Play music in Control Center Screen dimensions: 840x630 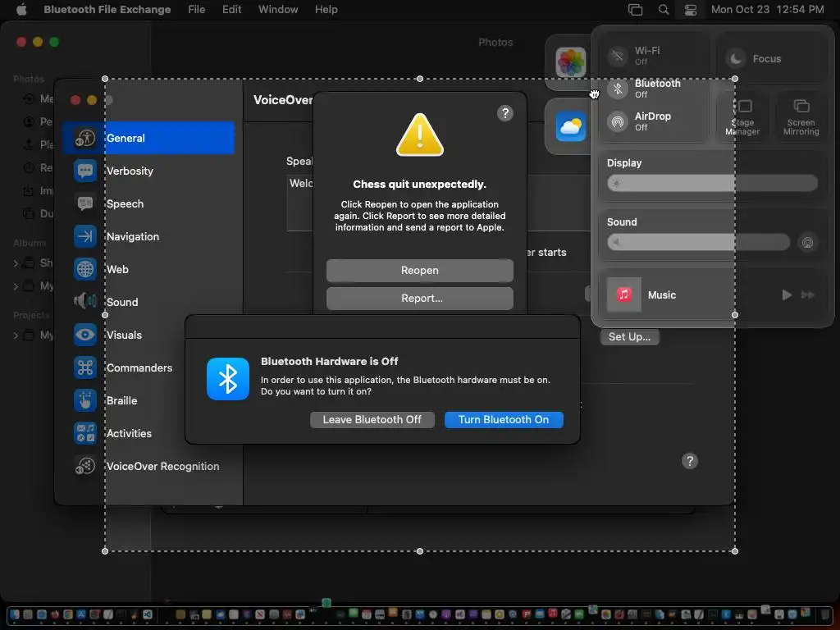[787, 294]
